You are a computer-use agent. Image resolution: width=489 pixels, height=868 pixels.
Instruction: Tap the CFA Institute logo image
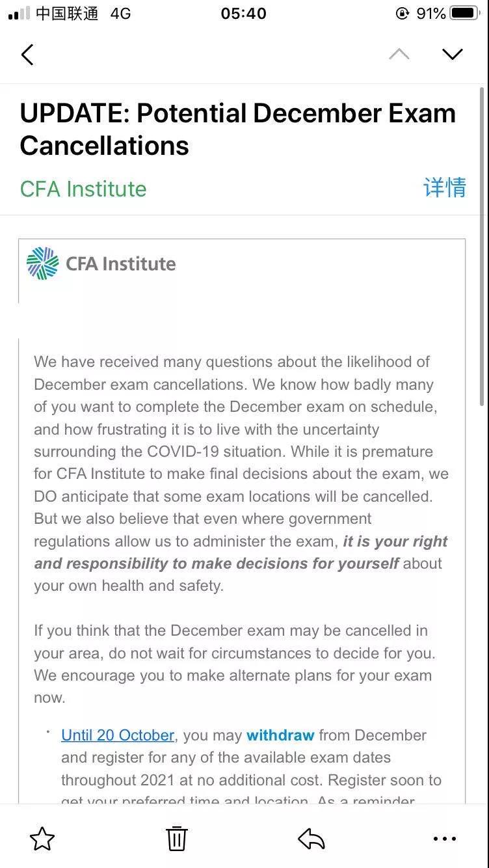(101, 264)
